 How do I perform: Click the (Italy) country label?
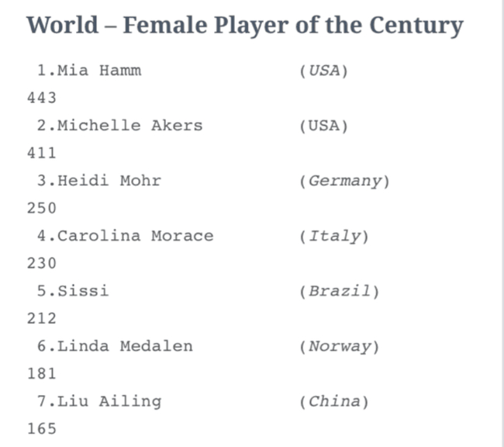[x=333, y=236]
